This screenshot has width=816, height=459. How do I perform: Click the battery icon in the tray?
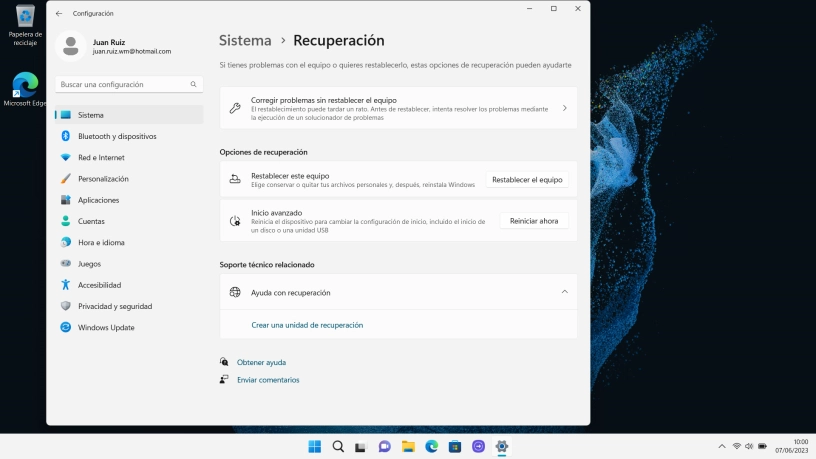click(x=762, y=447)
